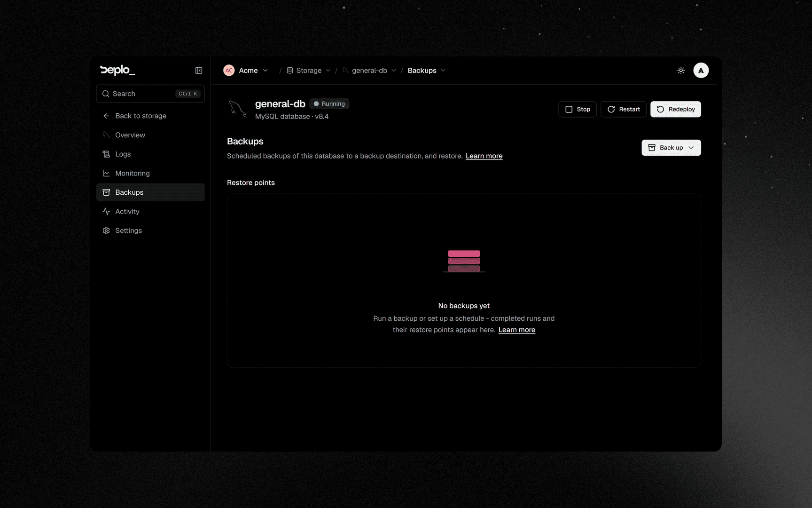Open Monitoring in the sidebar
This screenshot has height=508, width=812.
(x=150, y=173)
